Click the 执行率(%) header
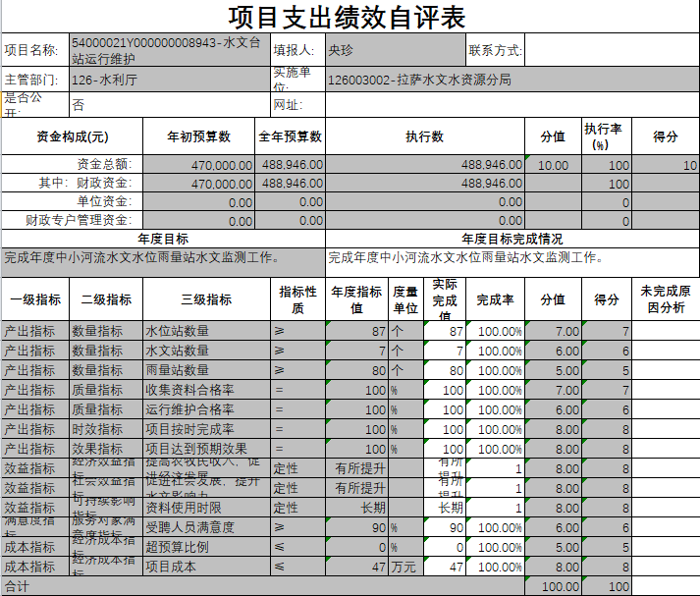700x596 pixels. 607,136
